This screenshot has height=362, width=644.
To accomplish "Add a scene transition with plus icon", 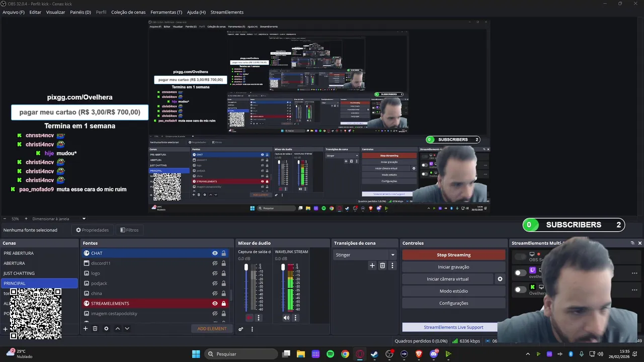I will 372,265.
